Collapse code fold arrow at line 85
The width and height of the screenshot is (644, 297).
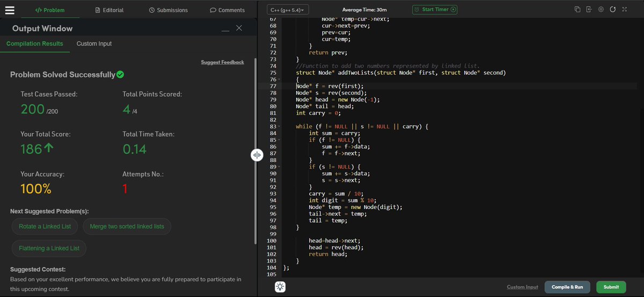click(279, 140)
